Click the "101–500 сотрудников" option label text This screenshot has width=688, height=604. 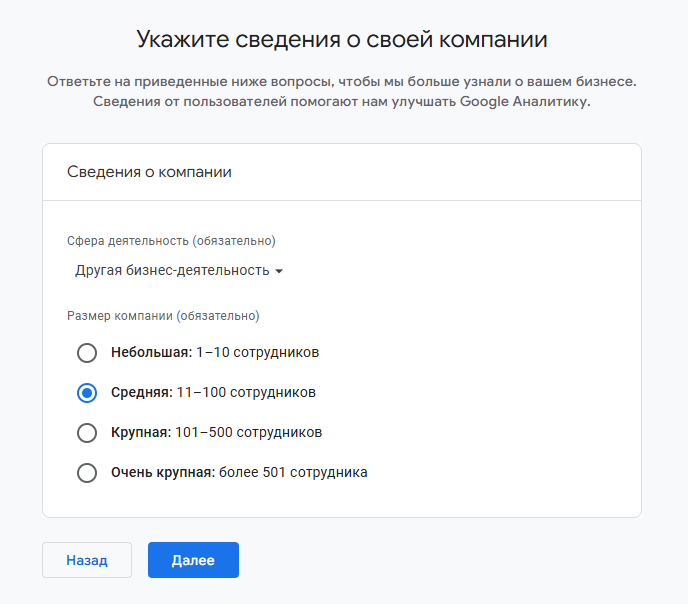click(x=250, y=433)
